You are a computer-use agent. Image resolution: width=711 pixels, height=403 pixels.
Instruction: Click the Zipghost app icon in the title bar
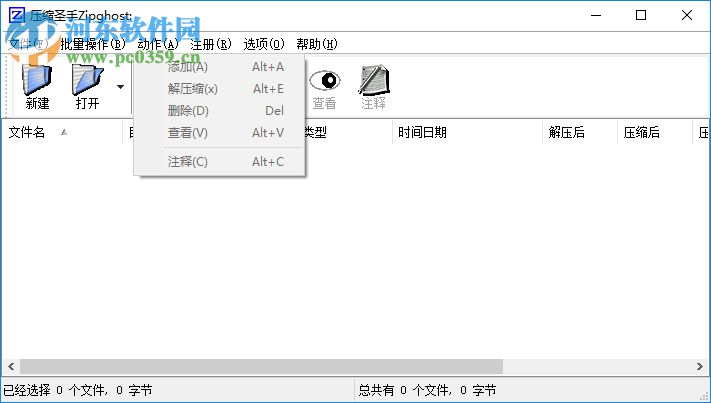pyautogui.click(x=17, y=16)
